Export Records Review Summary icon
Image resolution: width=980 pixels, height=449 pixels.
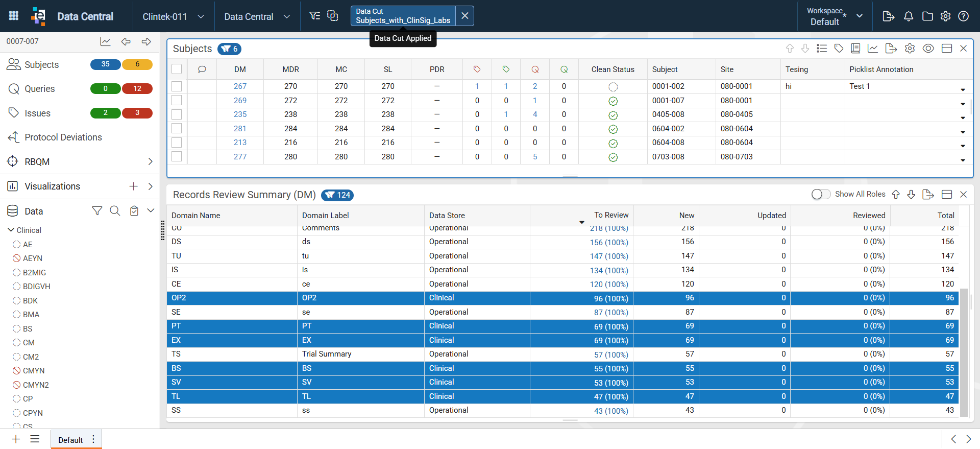click(928, 195)
